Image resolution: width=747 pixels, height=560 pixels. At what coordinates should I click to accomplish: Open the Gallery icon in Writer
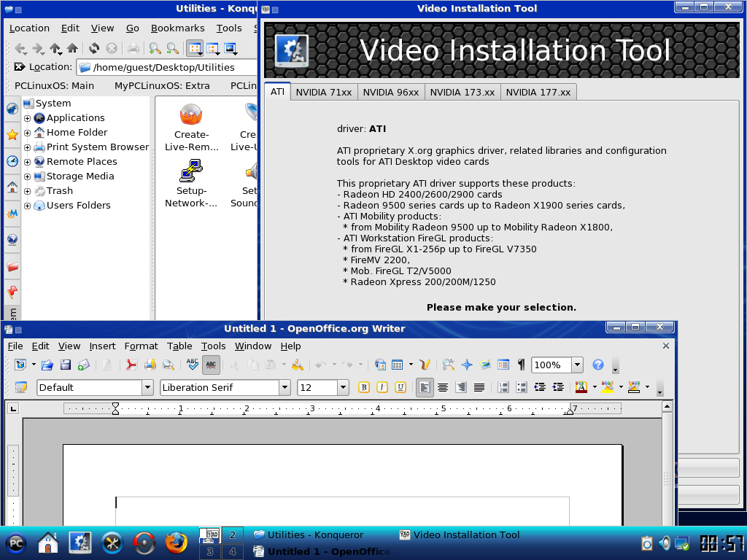[x=485, y=365]
